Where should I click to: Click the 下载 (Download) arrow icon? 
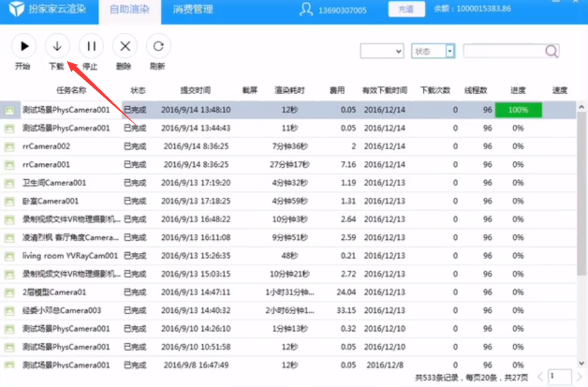[57, 46]
